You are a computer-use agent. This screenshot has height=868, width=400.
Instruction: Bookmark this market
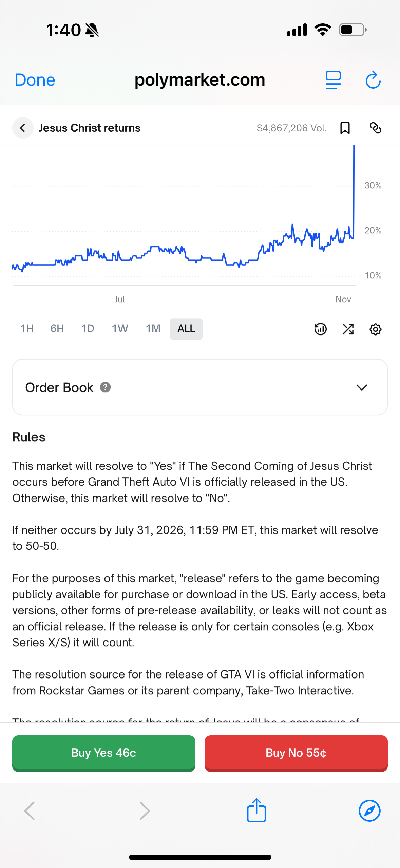[345, 128]
